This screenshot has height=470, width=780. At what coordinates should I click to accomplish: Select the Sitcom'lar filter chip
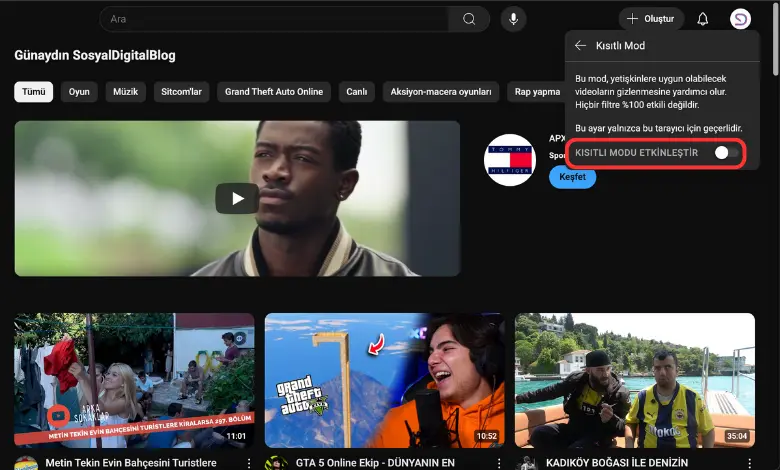pos(182,92)
